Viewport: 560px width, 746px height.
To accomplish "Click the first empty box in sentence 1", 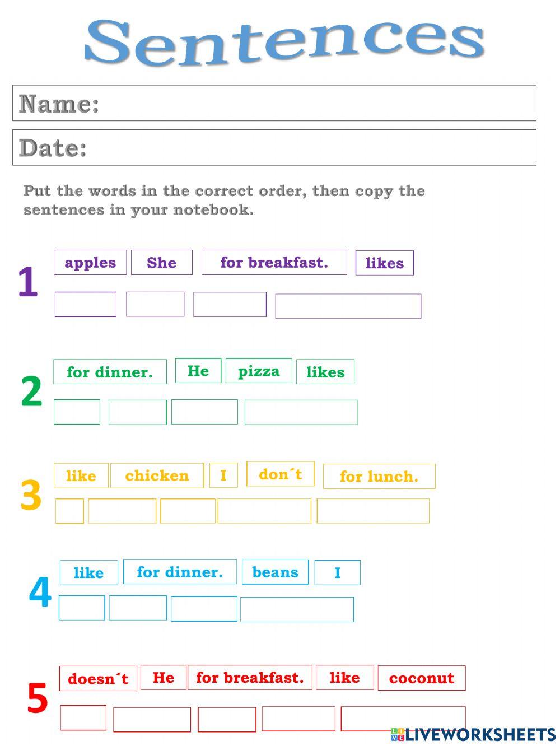I will click(x=85, y=304).
